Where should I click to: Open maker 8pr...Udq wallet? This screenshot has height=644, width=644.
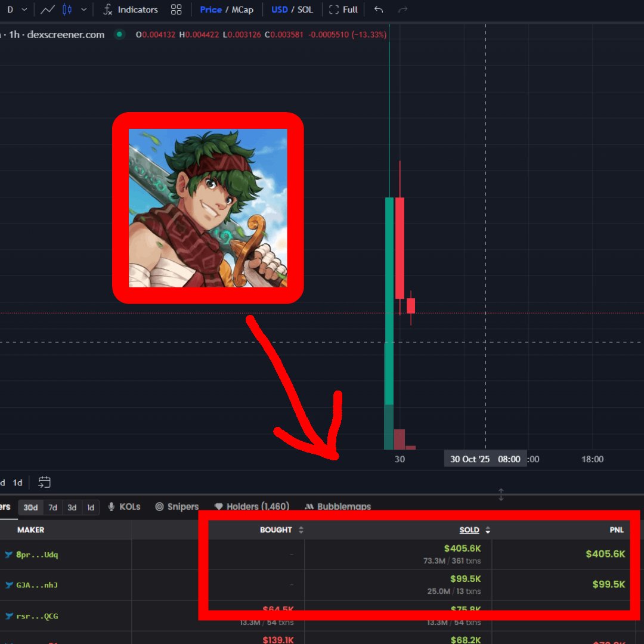pyautogui.click(x=37, y=555)
